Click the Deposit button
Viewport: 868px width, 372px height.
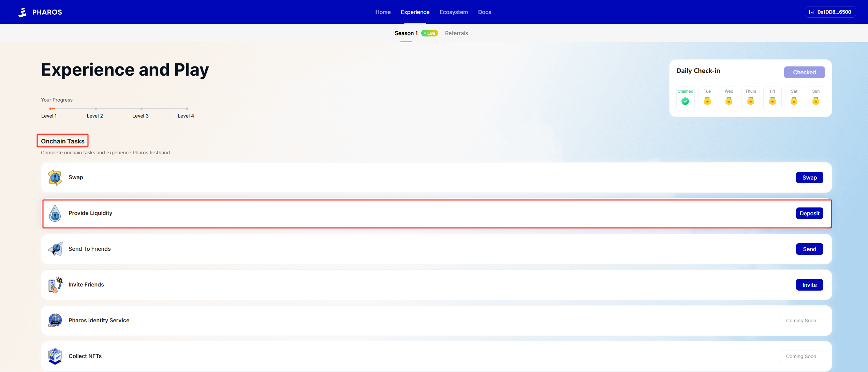(x=810, y=213)
